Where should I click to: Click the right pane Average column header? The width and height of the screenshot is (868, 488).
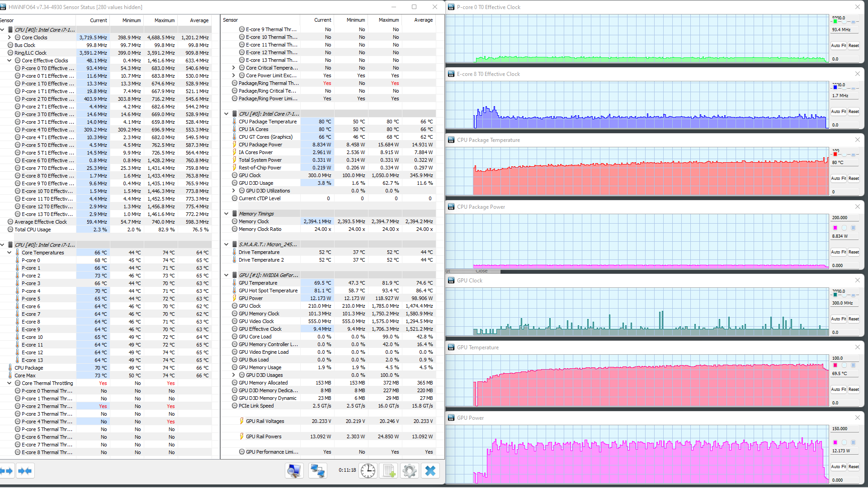423,20
